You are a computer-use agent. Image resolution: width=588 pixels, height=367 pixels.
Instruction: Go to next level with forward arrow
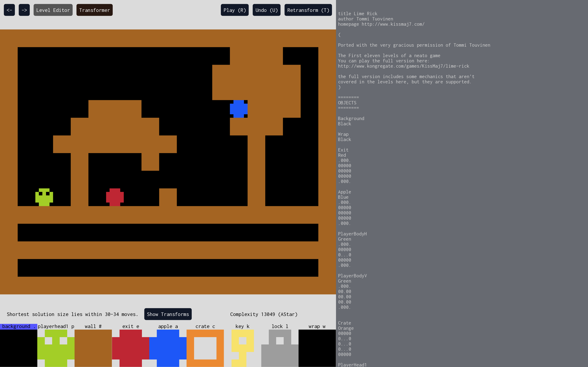24,10
